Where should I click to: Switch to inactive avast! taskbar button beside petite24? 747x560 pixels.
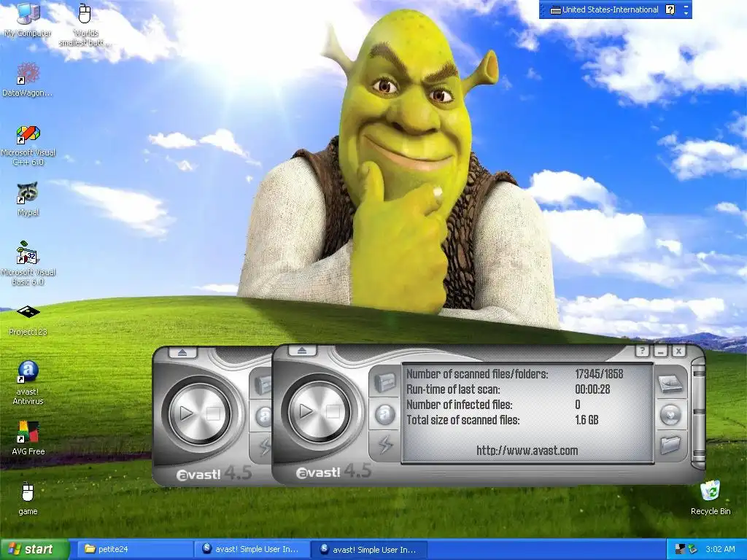(x=251, y=549)
